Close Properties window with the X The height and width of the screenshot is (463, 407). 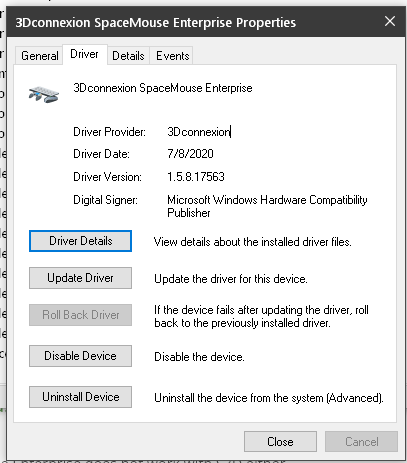coord(390,22)
